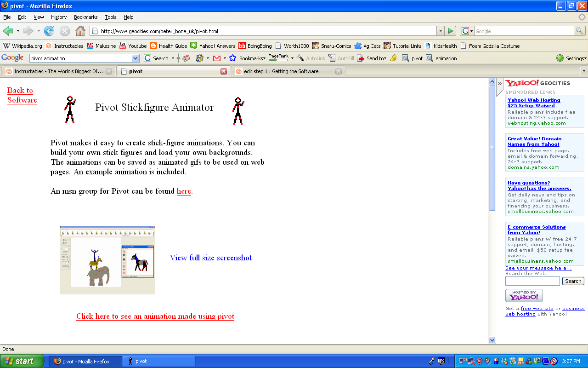Viewport: 588px width, 368px height.
Task: Click the Gmail icon on Google toolbar
Action: point(216,58)
